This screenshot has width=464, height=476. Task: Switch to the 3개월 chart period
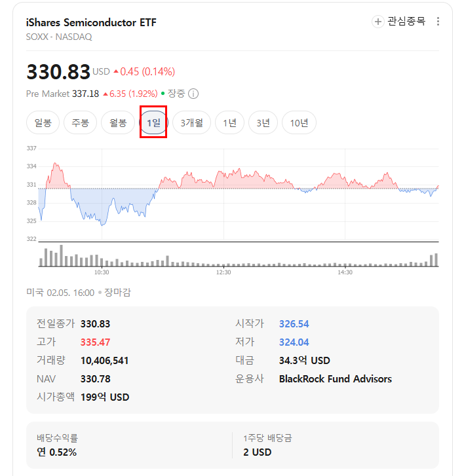click(191, 122)
